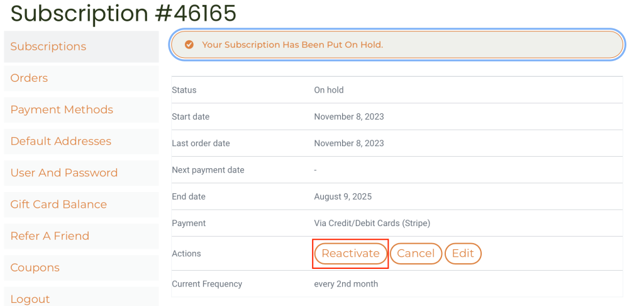Log out using the Logout link

(x=30, y=298)
